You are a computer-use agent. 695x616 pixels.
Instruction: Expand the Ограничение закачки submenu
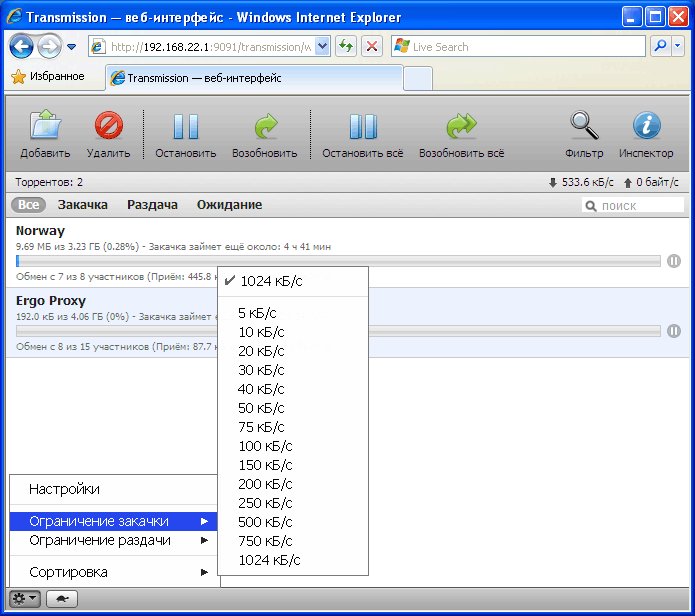pos(113,521)
